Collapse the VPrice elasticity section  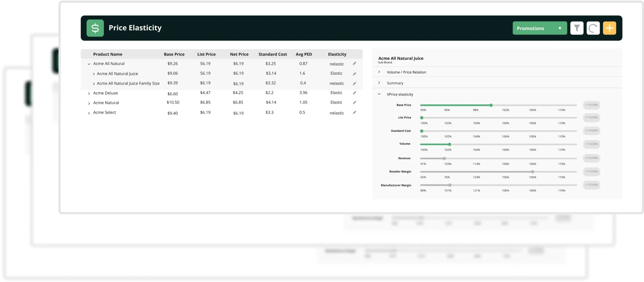[x=379, y=94]
